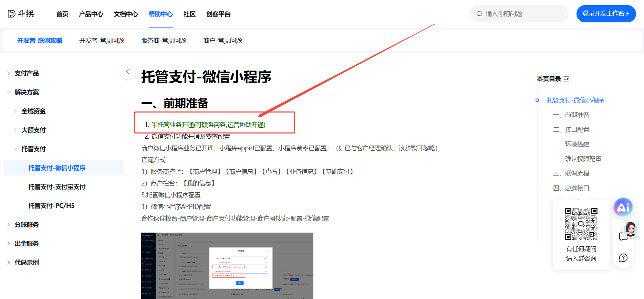Switch to 开发者-常见问题 tab
644x299 pixels.
pos(102,41)
